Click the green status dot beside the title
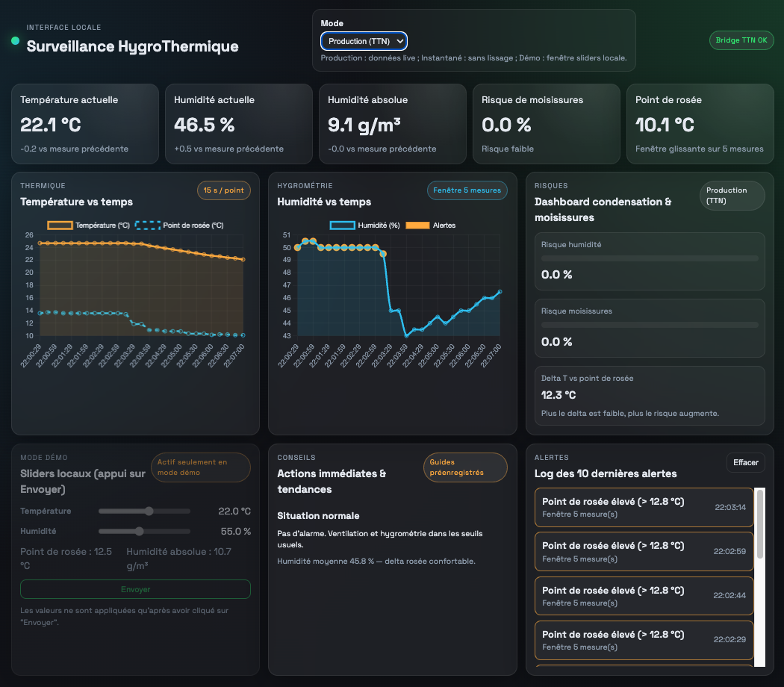The height and width of the screenshot is (687, 784). (16, 40)
